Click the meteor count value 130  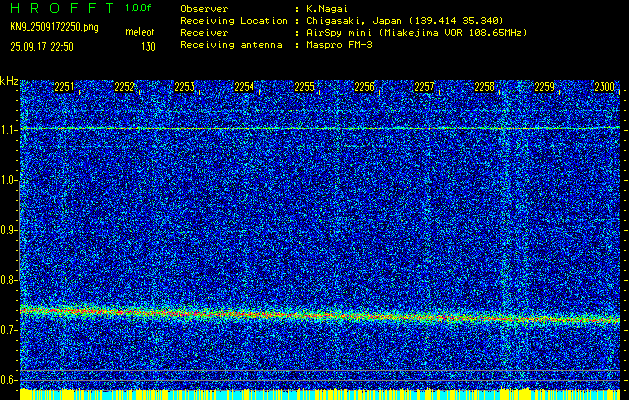click(148, 47)
